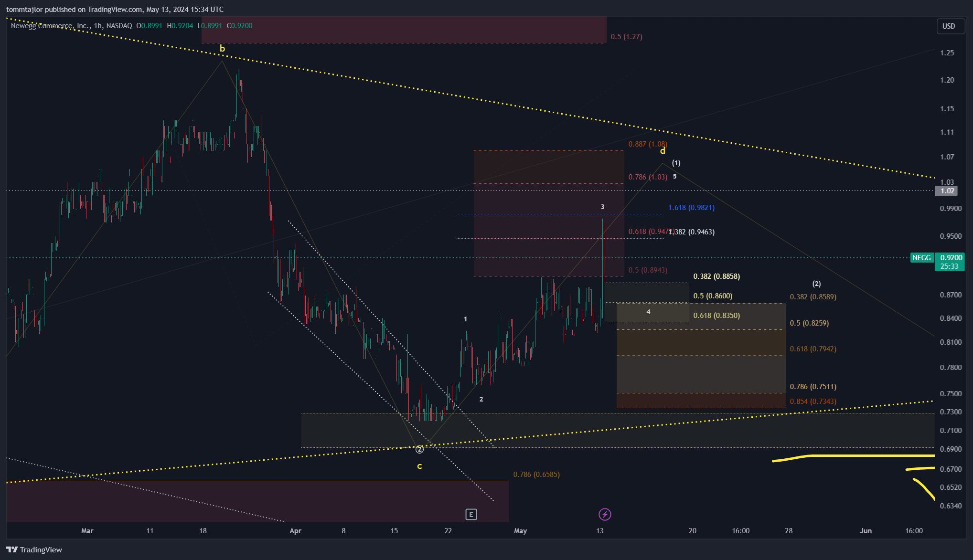This screenshot has width=973, height=560.
Task: Select the yellow 'd' wave label
Action: pos(663,151)
